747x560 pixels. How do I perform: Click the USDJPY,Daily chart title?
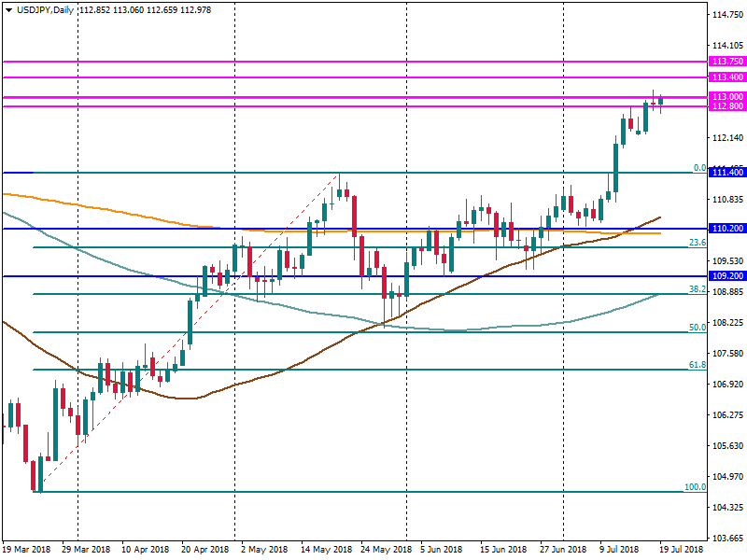tap(47, 9)
